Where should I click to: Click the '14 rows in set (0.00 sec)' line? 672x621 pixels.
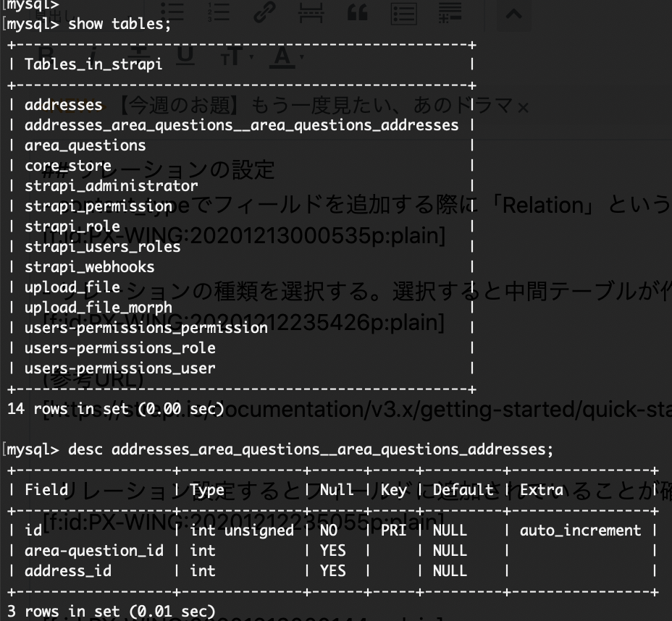pyautogui.click(x=116, y=409)
